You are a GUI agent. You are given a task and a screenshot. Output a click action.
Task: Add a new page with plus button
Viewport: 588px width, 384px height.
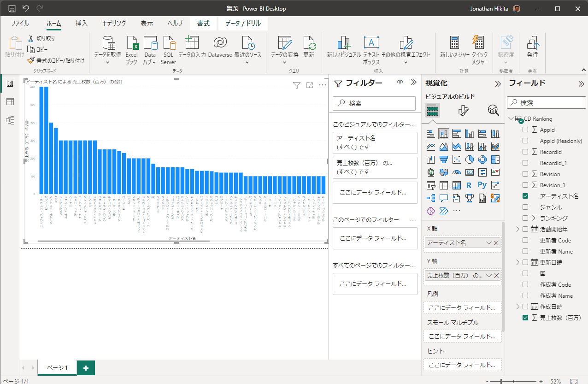pos(86,367)
